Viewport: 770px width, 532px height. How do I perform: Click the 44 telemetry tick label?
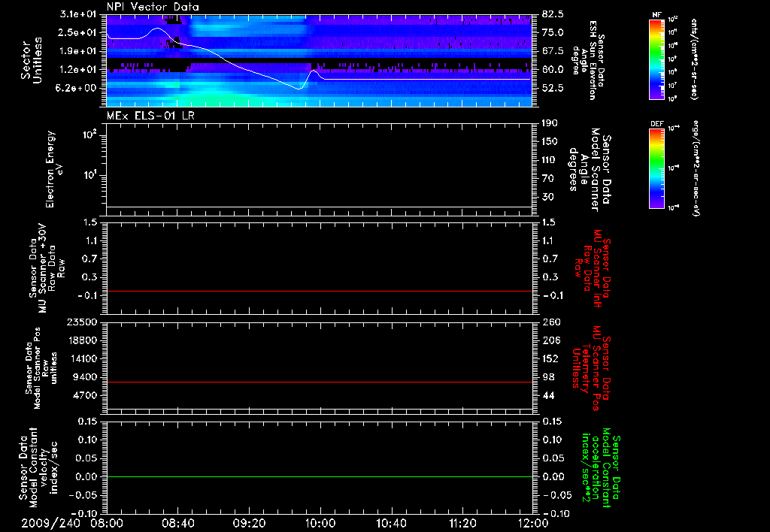coord(548,395)
